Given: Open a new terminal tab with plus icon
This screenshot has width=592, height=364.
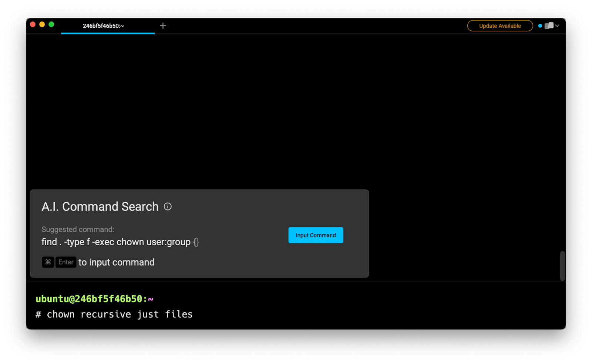Looking at the screenshot, I should [163, 26].
